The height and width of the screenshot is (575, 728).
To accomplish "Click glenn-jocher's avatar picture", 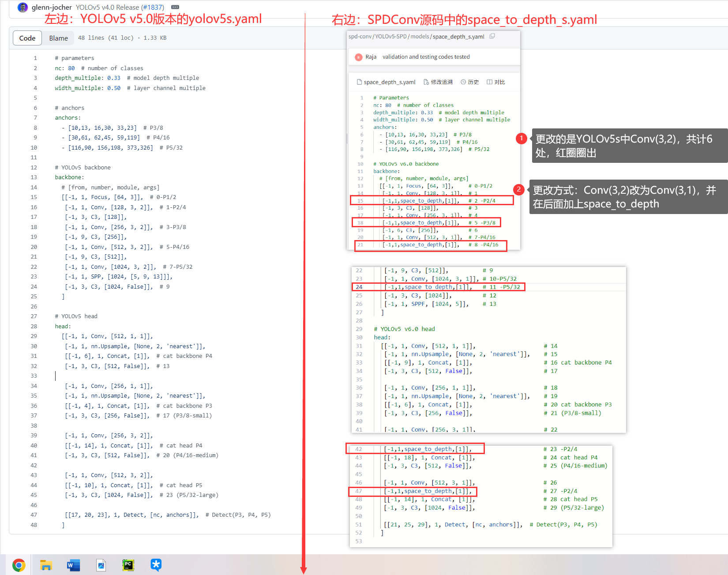I will [23, 7].
